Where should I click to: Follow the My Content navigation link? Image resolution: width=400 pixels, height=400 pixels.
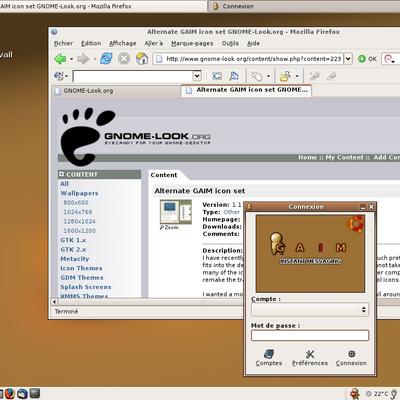[344, 157]
